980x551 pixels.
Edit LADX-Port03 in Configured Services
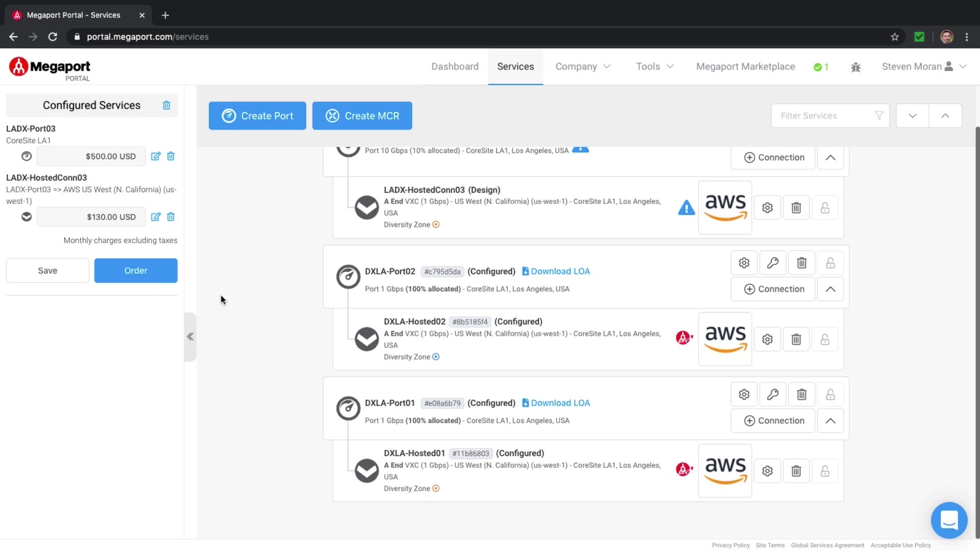coord(156,156)
